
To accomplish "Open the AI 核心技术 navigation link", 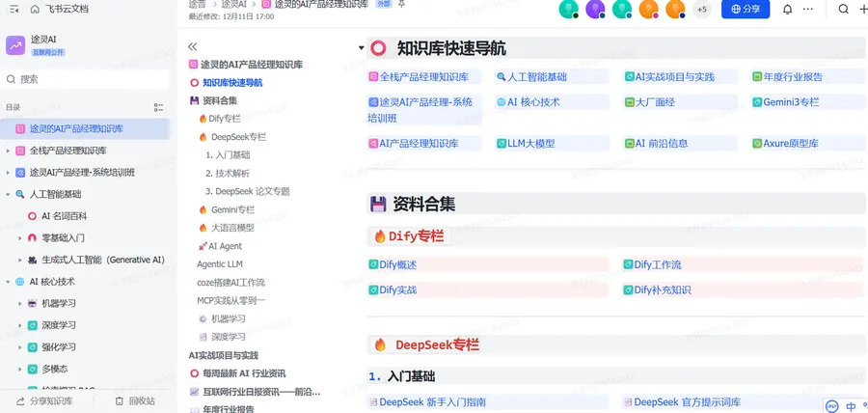I will tap(533, 102).
